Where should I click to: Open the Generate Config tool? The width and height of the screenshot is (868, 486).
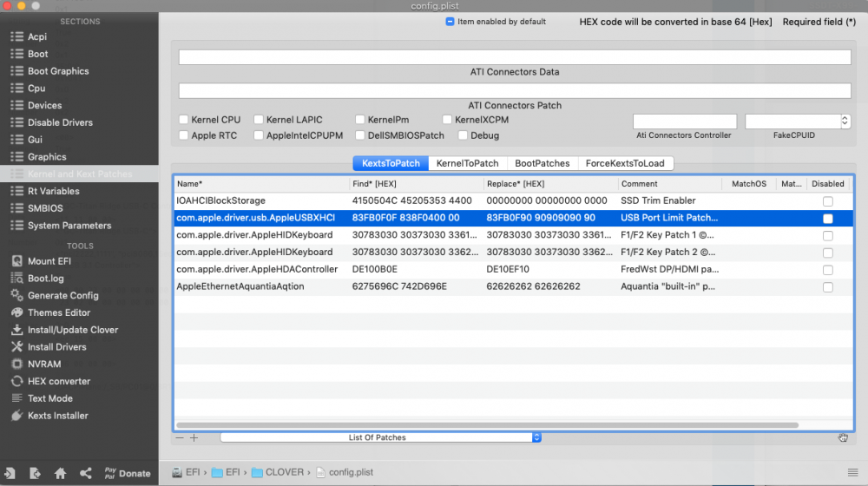pyautogui.click(x=62, y=296)
